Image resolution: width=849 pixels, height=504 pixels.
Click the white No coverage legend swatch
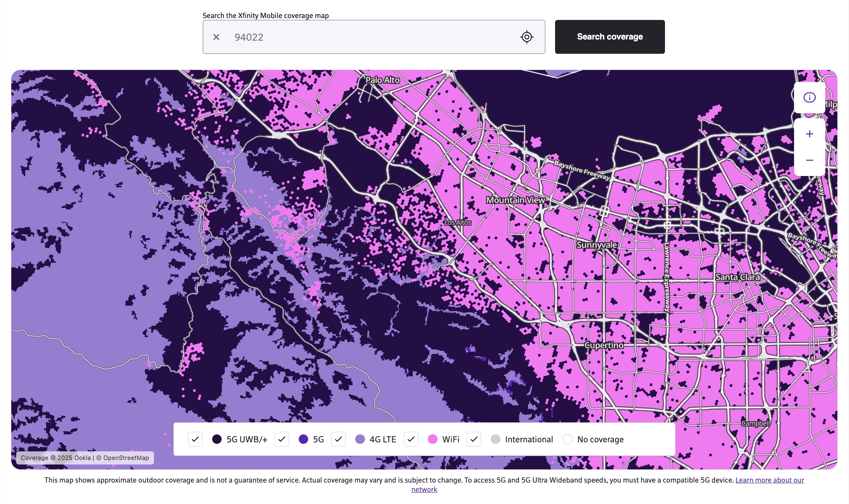click(x=568, y=439)
